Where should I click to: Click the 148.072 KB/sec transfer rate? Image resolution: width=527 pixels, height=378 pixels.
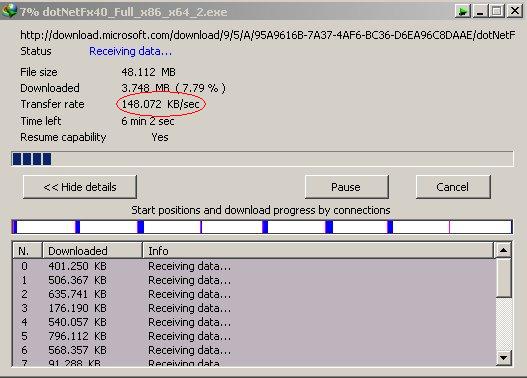(161, 104)
